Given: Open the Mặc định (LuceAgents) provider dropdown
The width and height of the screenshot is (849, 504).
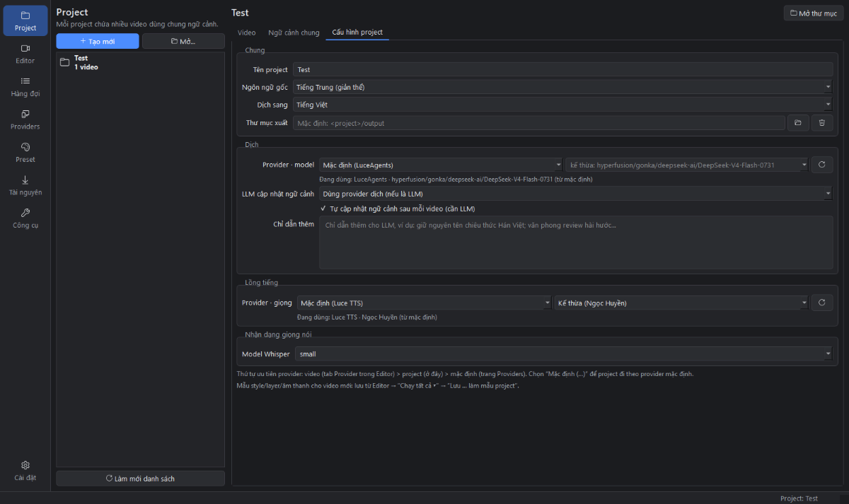Looking at the screenshot, I should coord(441,165).
